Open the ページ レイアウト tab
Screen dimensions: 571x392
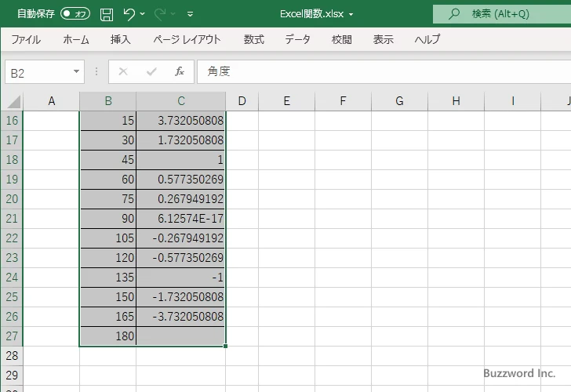[x=187, y=39]
